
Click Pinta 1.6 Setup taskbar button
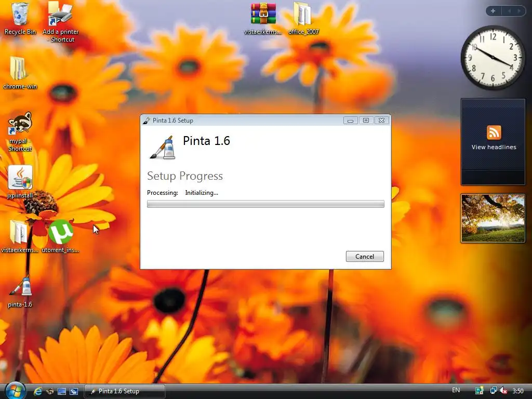tap(125, 391)
